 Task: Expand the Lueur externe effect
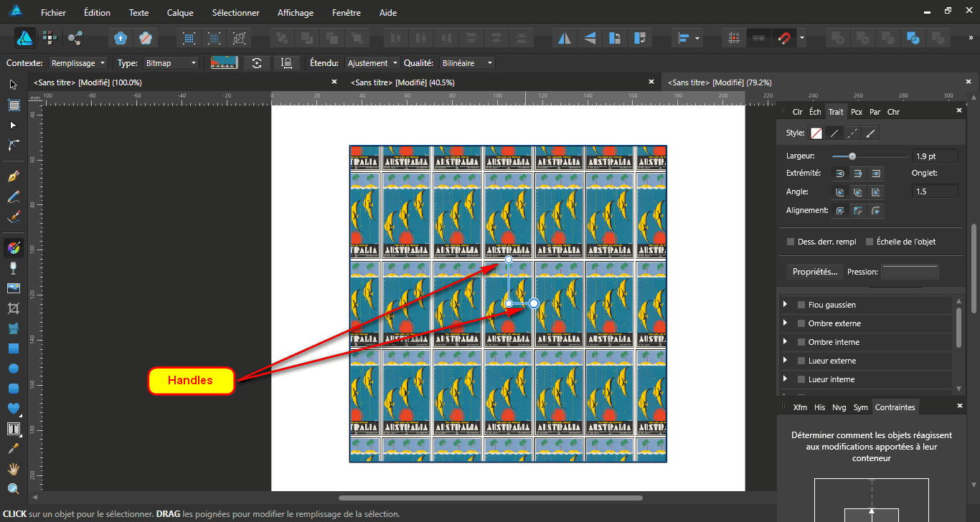(786, 361)
